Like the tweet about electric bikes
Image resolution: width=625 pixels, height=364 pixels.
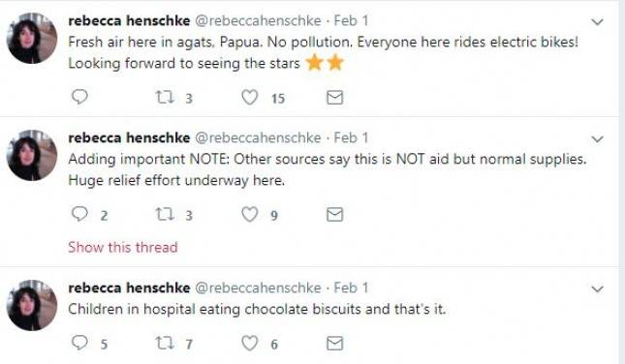tap(250, 97)
